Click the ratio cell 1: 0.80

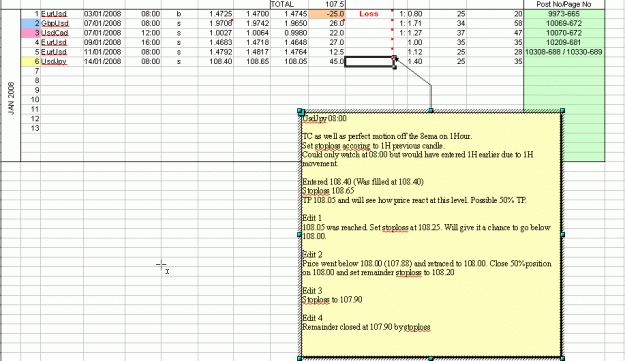coord(411,14)
